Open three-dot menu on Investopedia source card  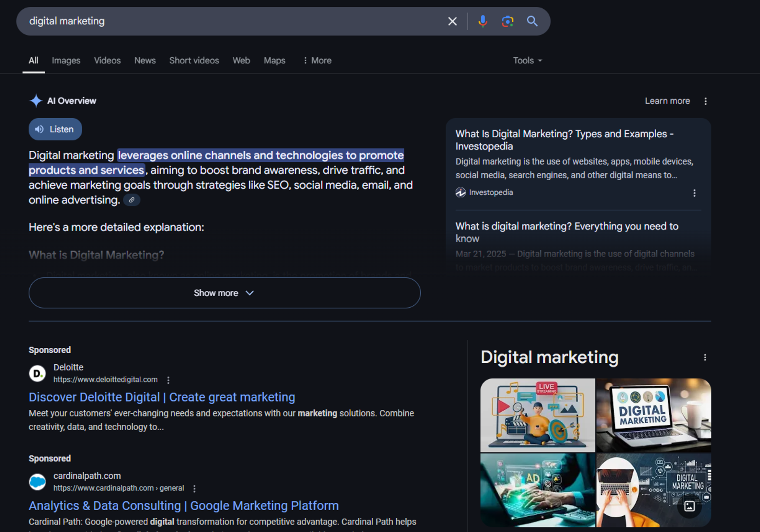[694, 193]
